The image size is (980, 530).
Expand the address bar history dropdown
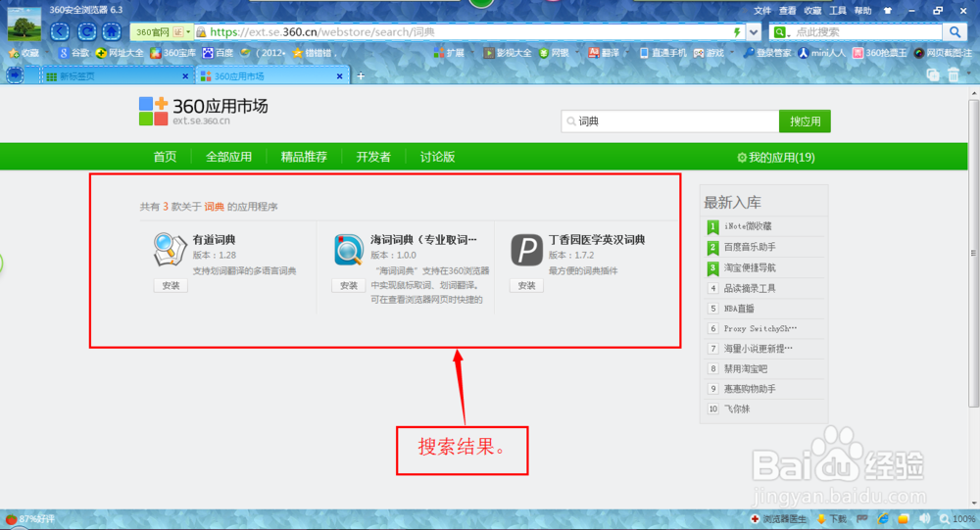point(754,32)
